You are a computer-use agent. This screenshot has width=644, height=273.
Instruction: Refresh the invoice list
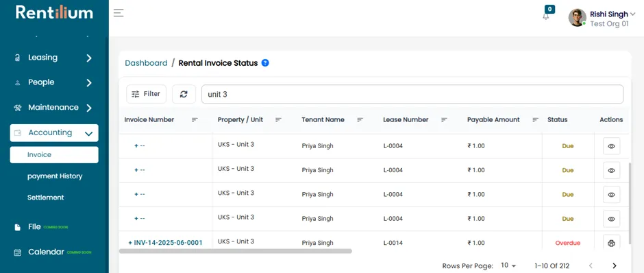184,94
